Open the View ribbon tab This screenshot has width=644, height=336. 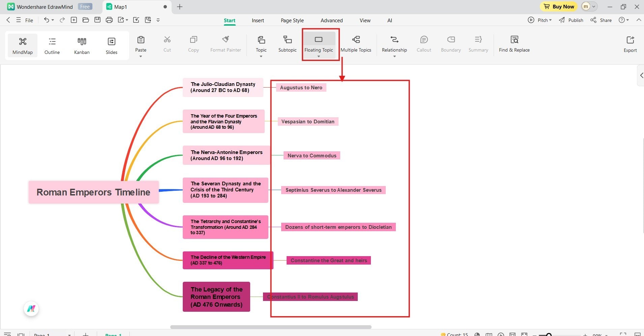pos(365,21)
